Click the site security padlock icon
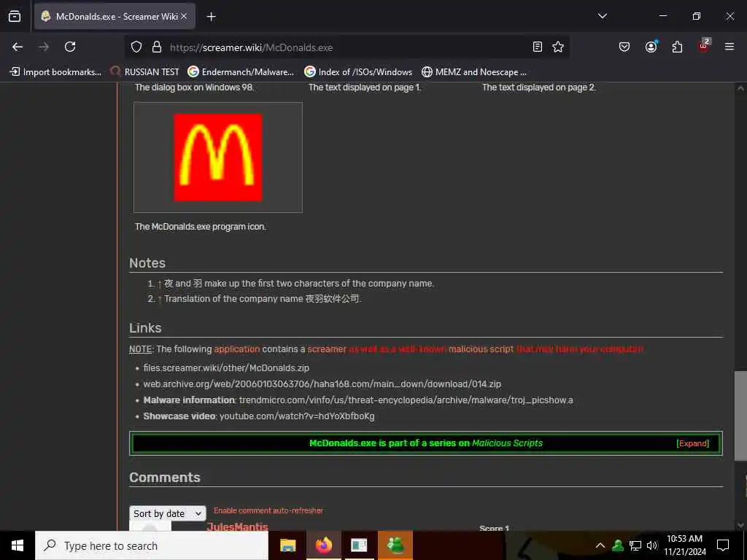Viewport: 747px width, 560px height. pos(156,47)
